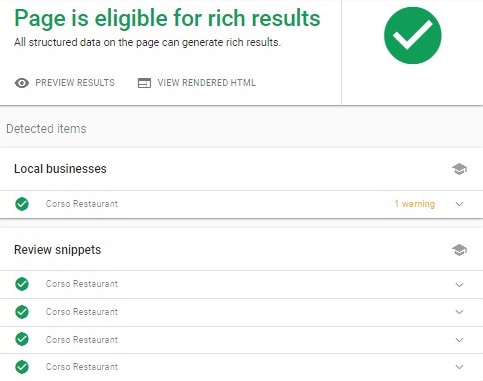
Task: Click the rendered HTML window icon
Action: [144, 83]
